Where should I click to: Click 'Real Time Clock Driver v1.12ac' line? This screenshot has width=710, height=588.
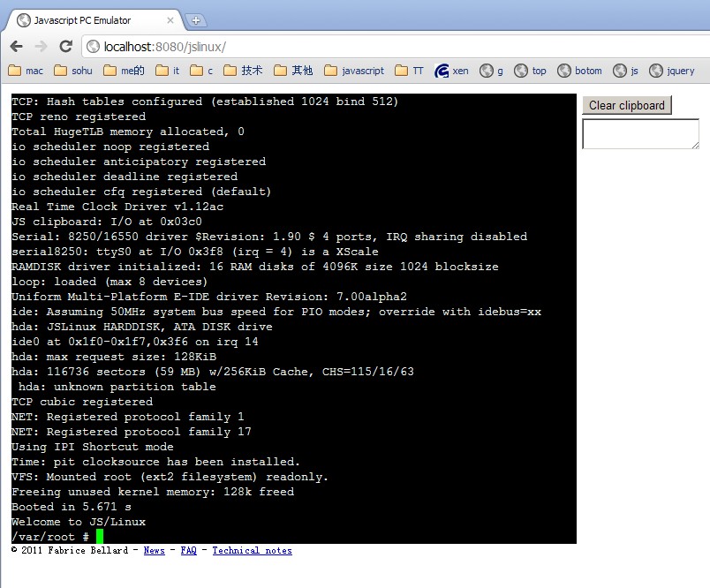[x=117, y=207]
